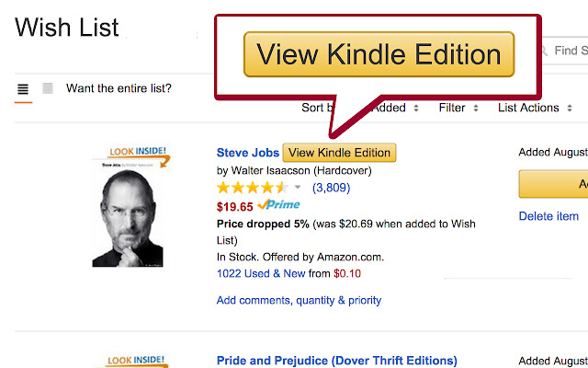Click the Prime logo badge
The height and width of the screenshot is (368, 588).
click(x=278, y=204)
